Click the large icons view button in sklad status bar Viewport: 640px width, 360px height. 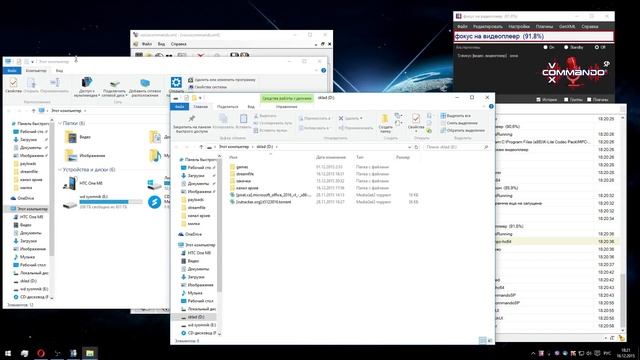click(490, 340)
